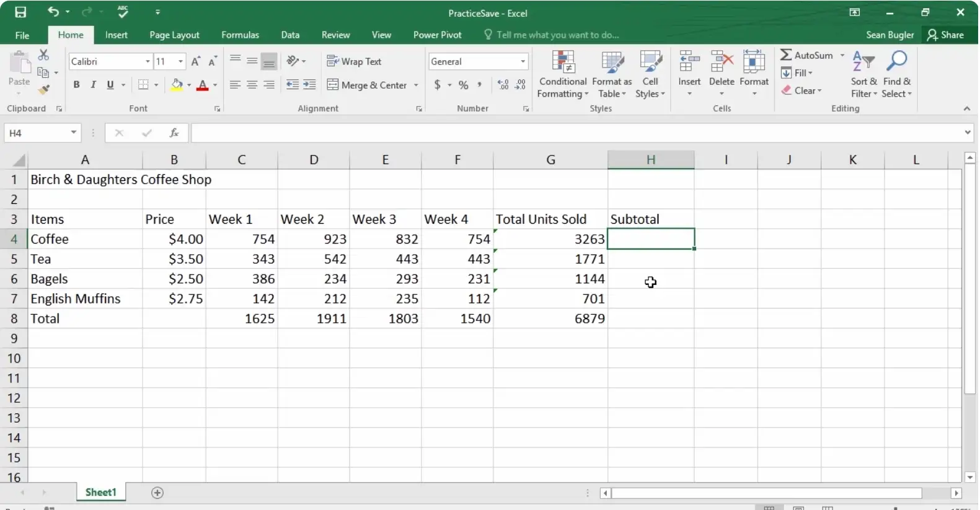Viewport: 980px width, 510px height.
Task: Click the Insert Function fx icon
Action: coord(174,133)
